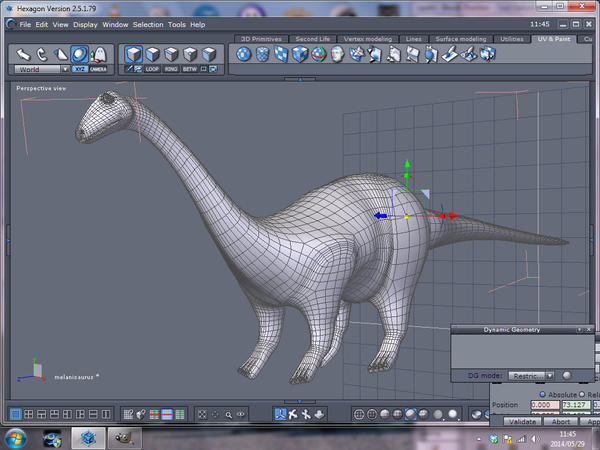Screen dimensions: 600x450
Task: Click the single-view layout icon at bottom left
Action: coord(16,413)
